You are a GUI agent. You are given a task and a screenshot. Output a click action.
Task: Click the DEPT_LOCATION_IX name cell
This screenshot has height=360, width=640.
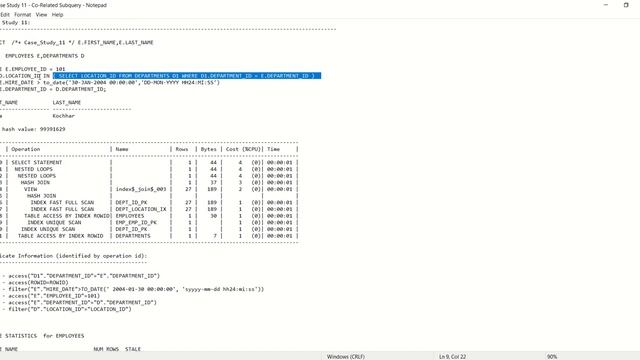tap(141, 209)
